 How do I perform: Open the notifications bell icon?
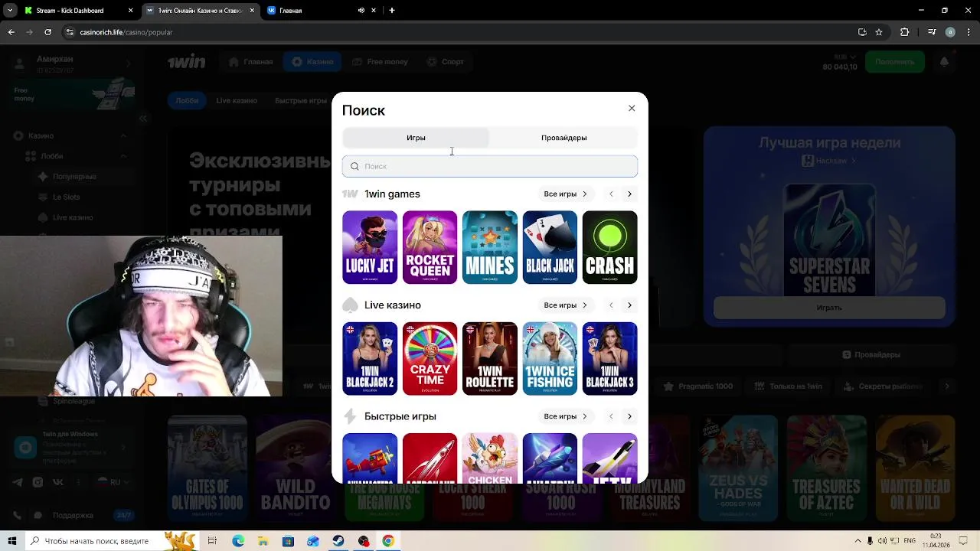click(944, 62)
